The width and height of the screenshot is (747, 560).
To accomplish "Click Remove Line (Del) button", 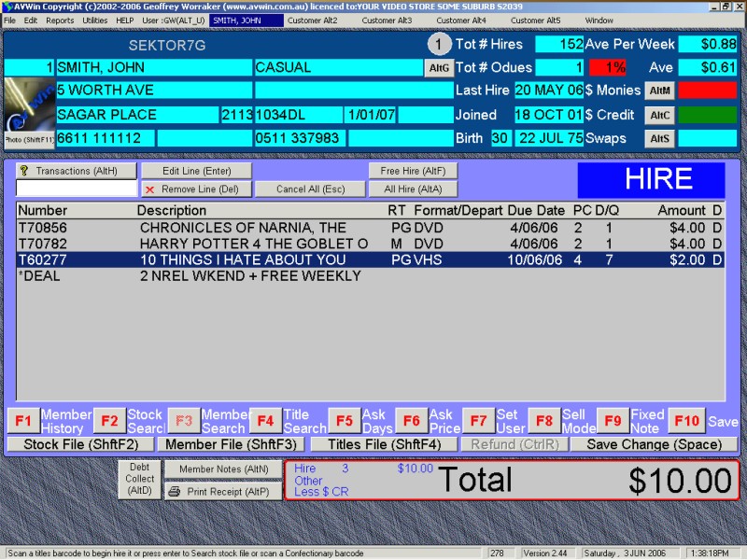I will coord(195,189).
